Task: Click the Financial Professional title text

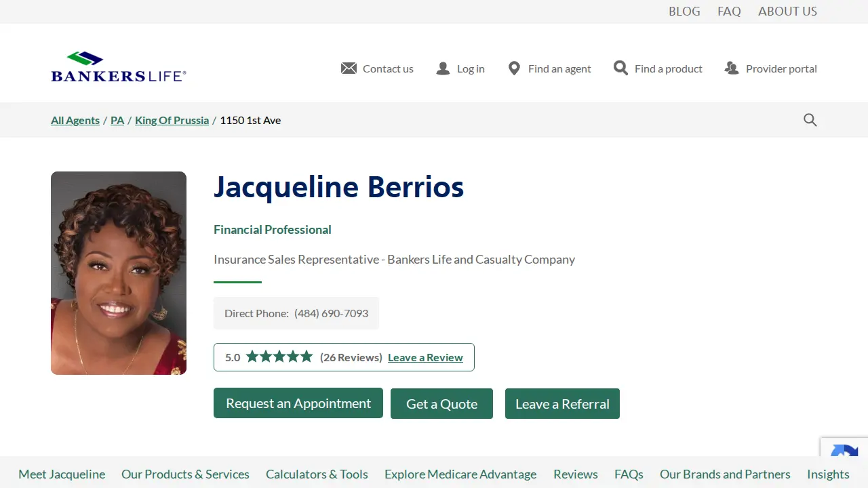Action: 273,229
